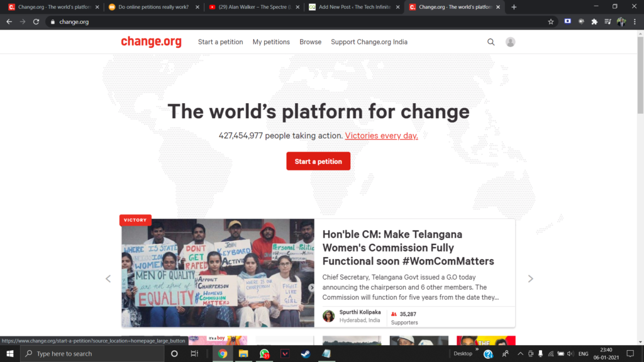
Task: Open the notification center icon
Action: pyautogui.click(x=630, y=353)
